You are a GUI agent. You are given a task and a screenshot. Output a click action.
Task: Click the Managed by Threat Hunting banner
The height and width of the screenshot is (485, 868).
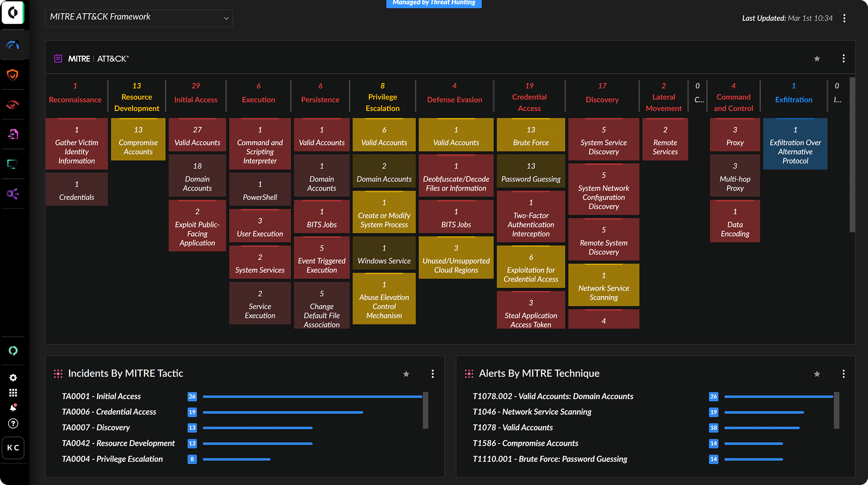(x=434, y=3)
